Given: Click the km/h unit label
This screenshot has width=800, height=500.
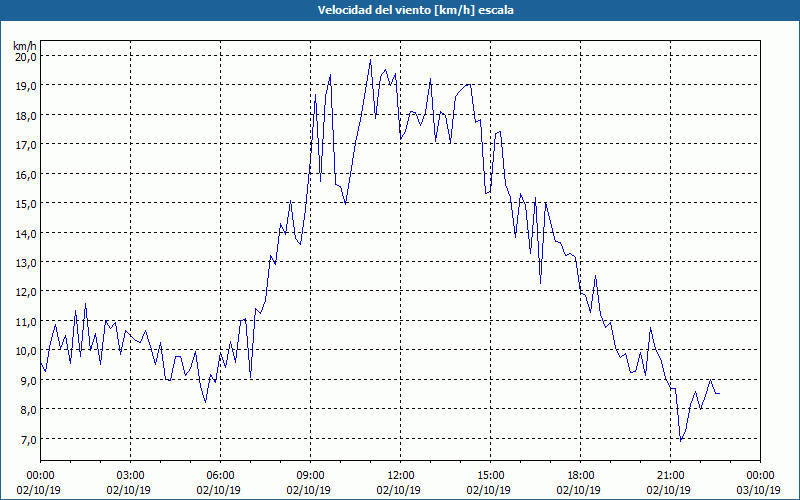Looking at the screenshot, I should pyautogui.click(x=24, y=46).
